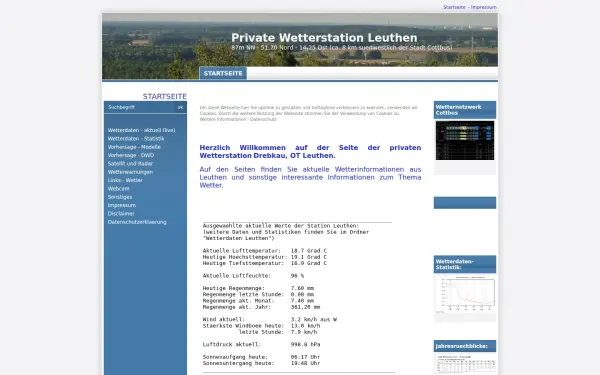600x375 pixels.
Task: Select the STARTSEITE tab
Action: (223, 73)
